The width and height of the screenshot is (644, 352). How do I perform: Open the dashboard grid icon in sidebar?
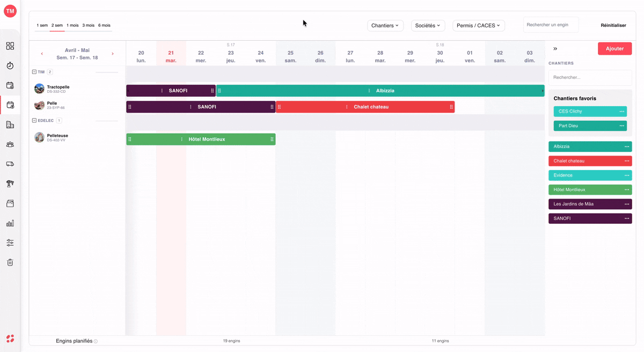pos(10,46)
